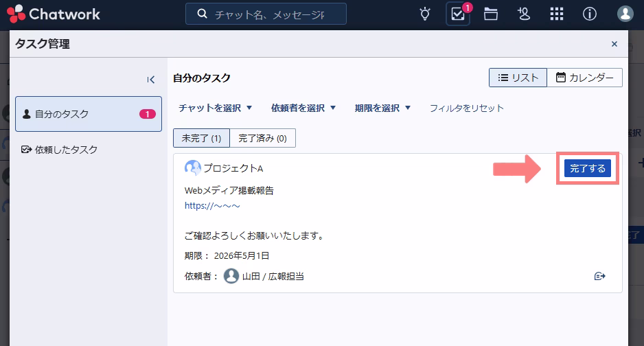Switch to カレンダー view
The image size is (644, 346).
(584, 78)
